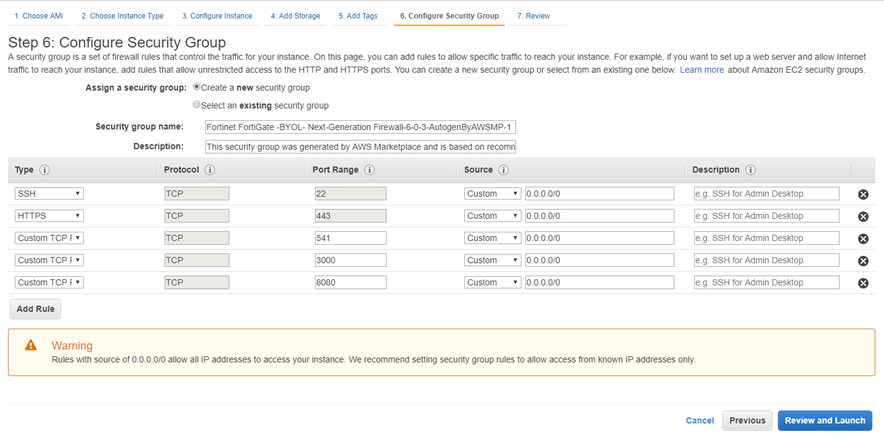Remove the port 8080 rule
The image size is (884, 442).
pyautogui.click(x=863, y=283)
